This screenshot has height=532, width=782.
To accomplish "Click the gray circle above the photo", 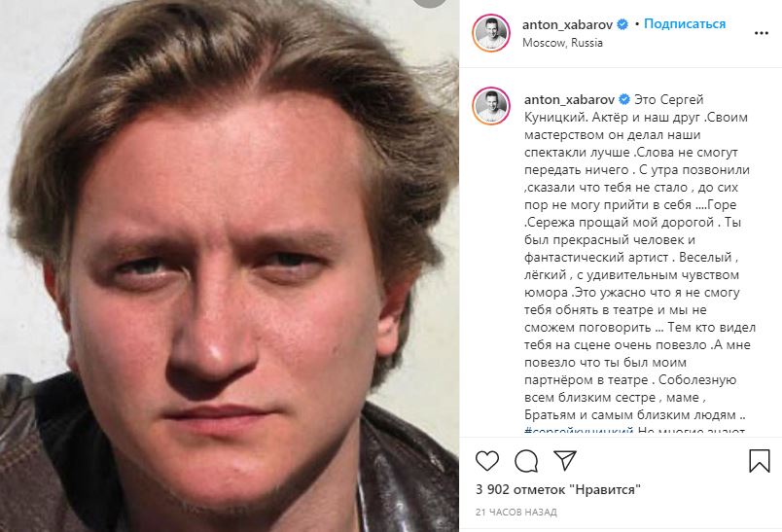I will (x=429, y=3).
